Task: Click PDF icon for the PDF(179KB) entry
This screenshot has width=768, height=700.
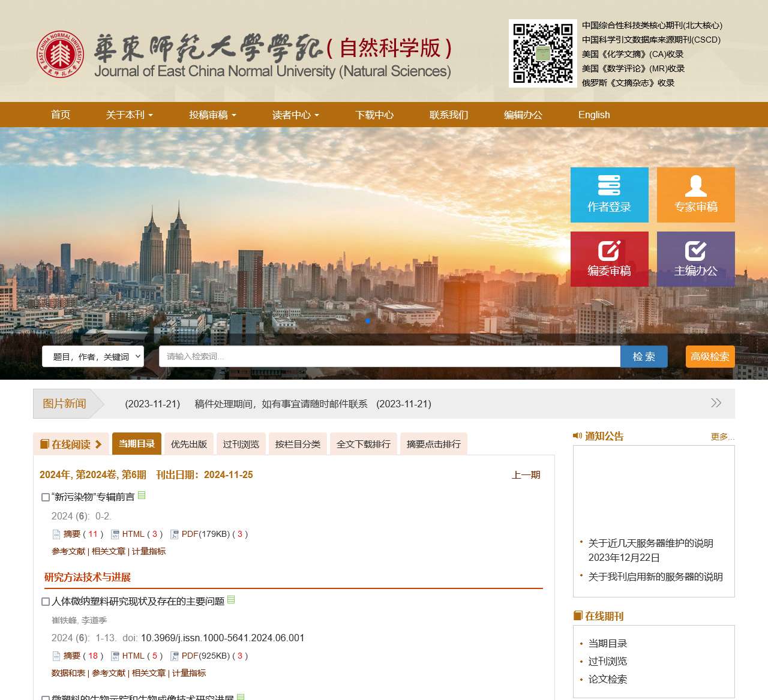Action: [x=175, y=534]
